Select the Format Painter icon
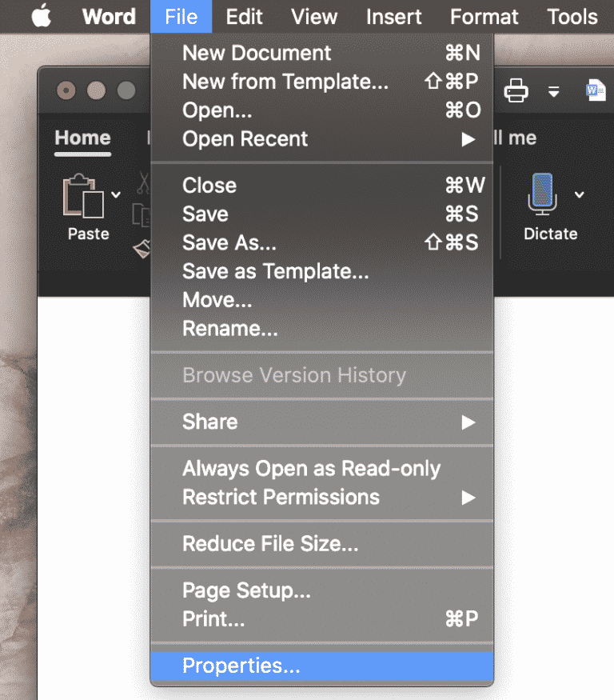Viewport: 614px width, 700px height. tap(142, 248)
